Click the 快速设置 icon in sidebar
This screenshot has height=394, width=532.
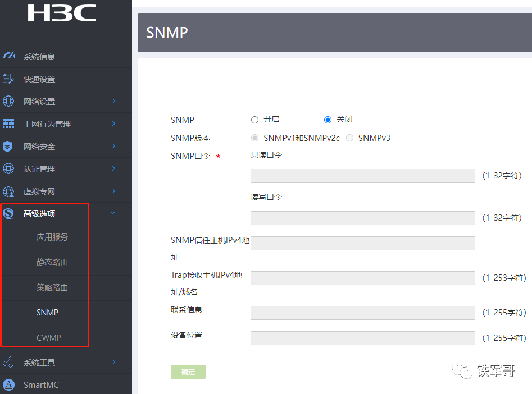[8, 79]
